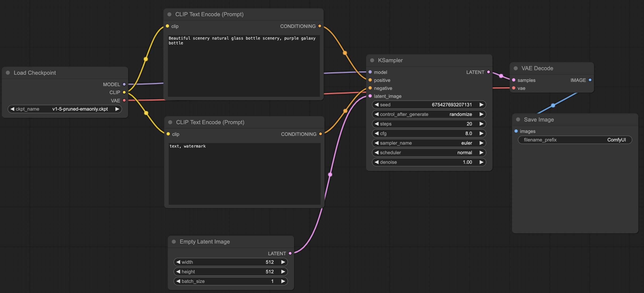
Task: Click the KSampler latent_image input socket
Action: point(370,96)
